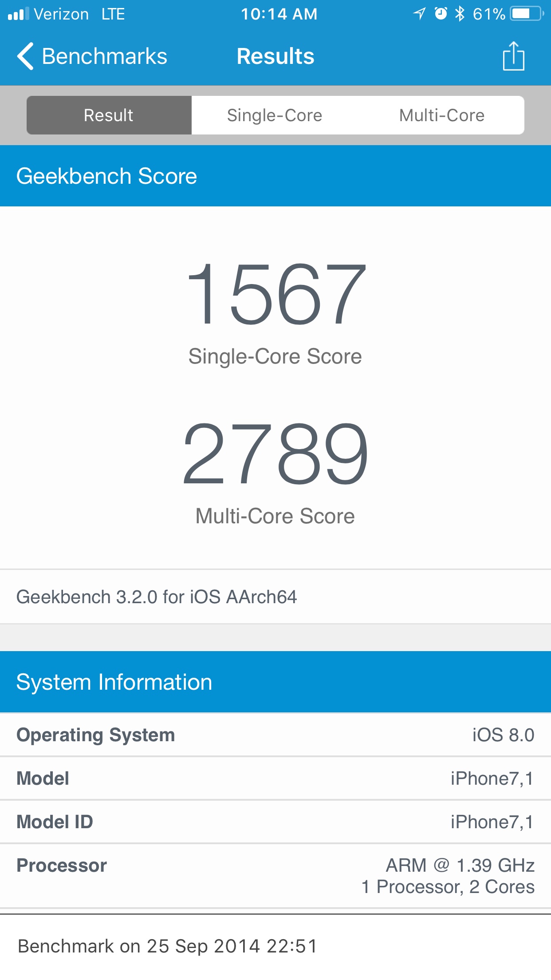Tap the location arrow status icon
551x980 pixels.
click(x=419, y=14)
